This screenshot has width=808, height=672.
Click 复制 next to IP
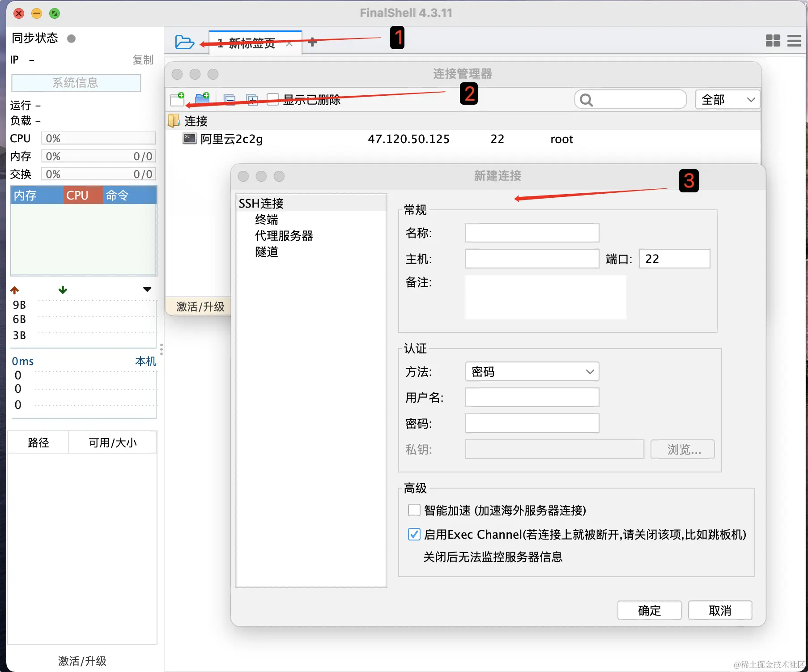click(143, 60)
